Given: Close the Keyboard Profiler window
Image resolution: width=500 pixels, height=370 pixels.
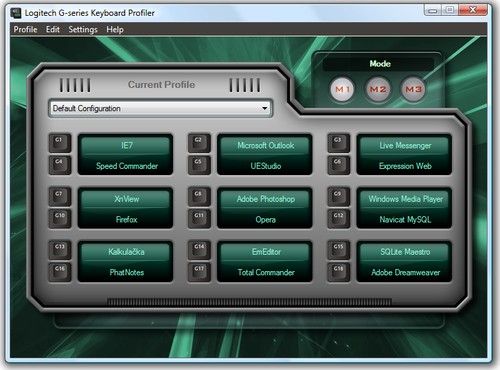Looking at the screenshot, I should point(473,10).
